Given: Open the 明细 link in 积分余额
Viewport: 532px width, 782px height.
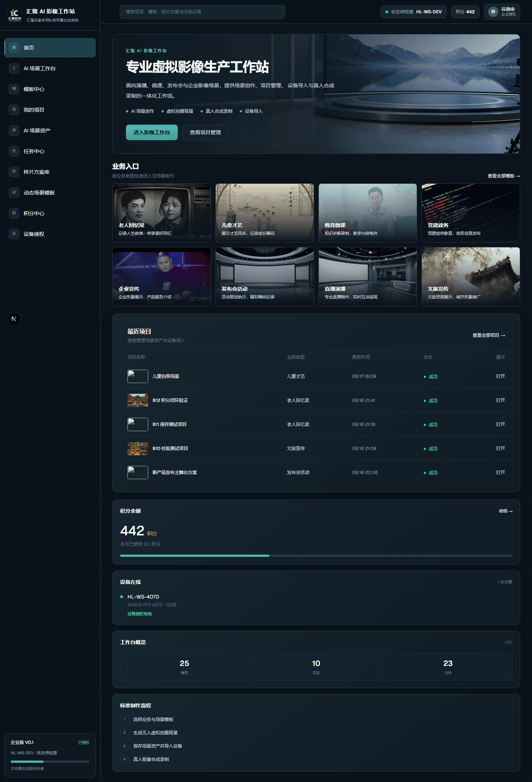Looking at the screenshot, I should point(506,511).
